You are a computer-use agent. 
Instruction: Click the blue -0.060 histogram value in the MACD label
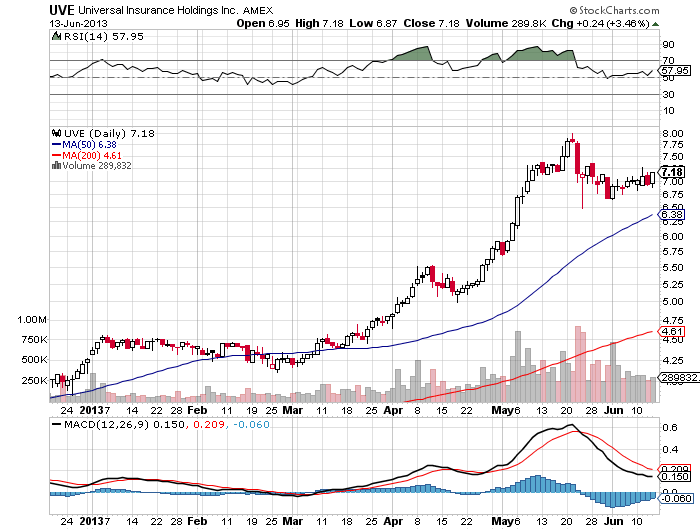pyautogui.click(x=251, y=424)
